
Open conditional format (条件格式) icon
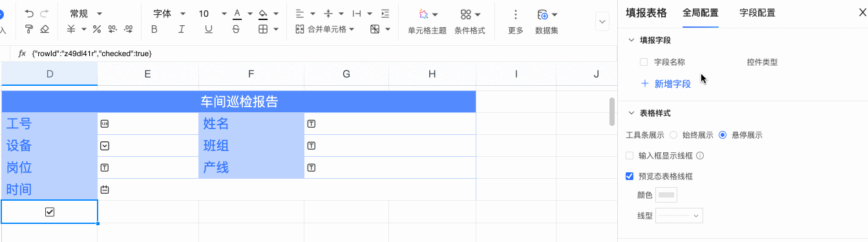[x=466, y=14]
